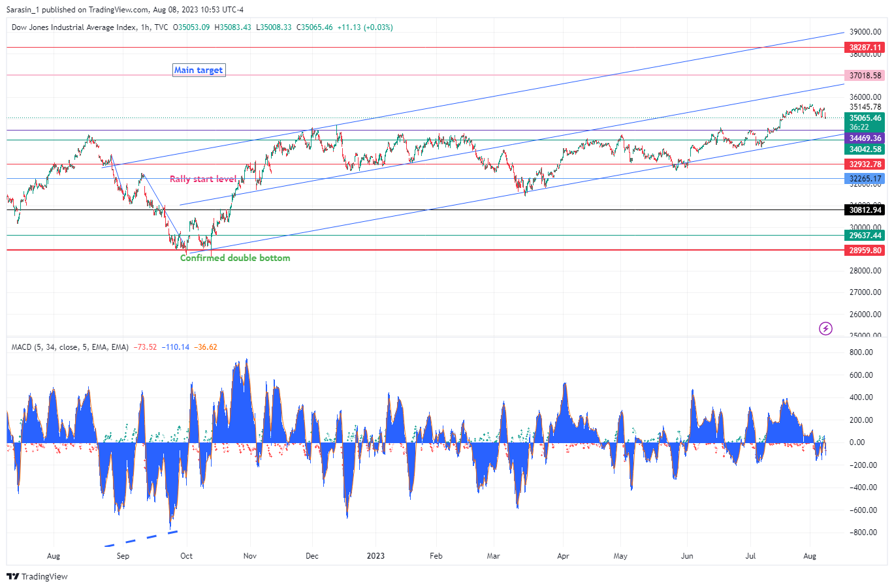Open the TradingView logo at the bottom

tap(37, 577)
